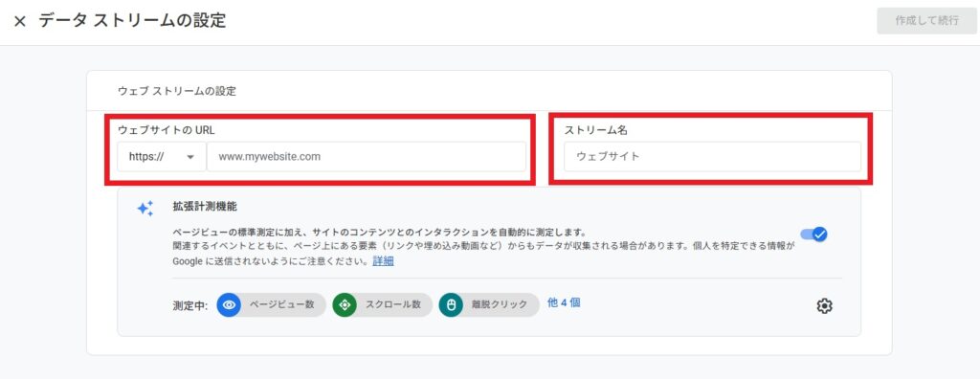Click the 測定中: label
This screenshot has width=980, height=379.
click(190, 306)
